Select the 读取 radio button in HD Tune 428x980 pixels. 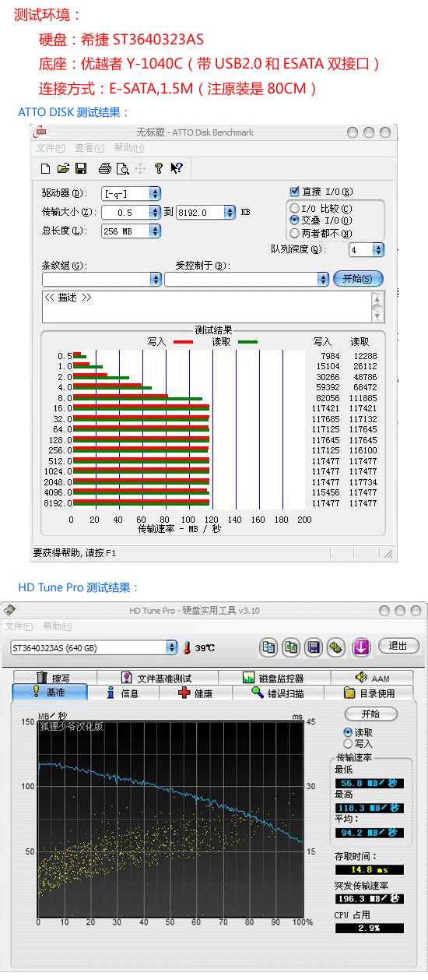pyautogui.click(x=348, y=732)
